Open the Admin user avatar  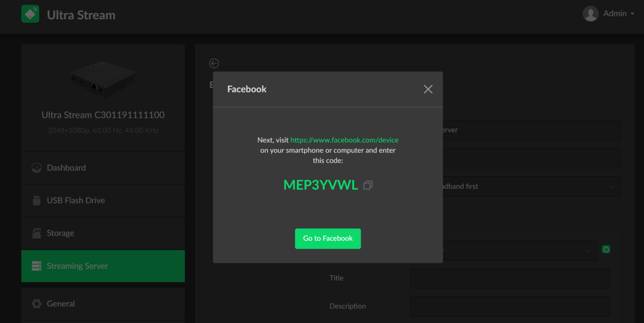coord(591,14)
